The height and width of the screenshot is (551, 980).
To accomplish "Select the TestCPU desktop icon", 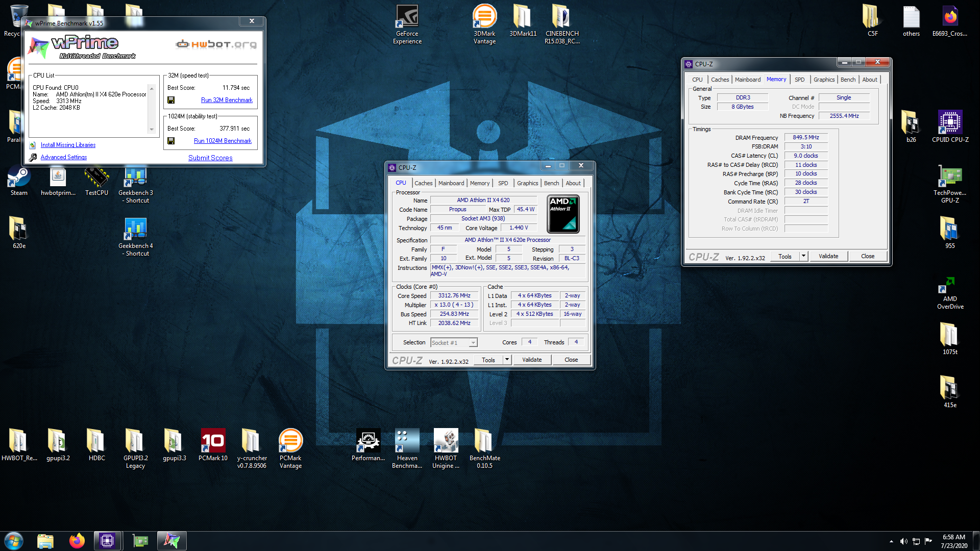I will (x=96, y=182).
